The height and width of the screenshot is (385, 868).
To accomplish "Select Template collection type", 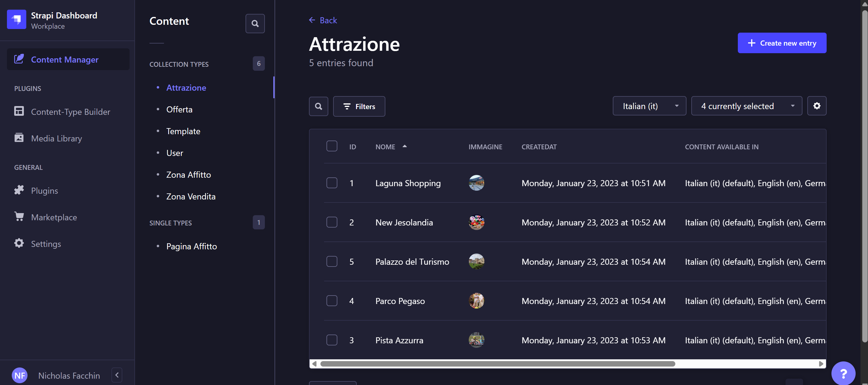I will (x=183, y=131).
